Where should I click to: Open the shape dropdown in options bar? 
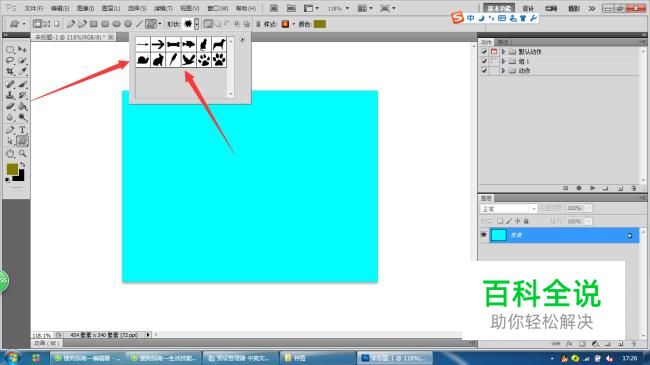[x=196, y=24]
